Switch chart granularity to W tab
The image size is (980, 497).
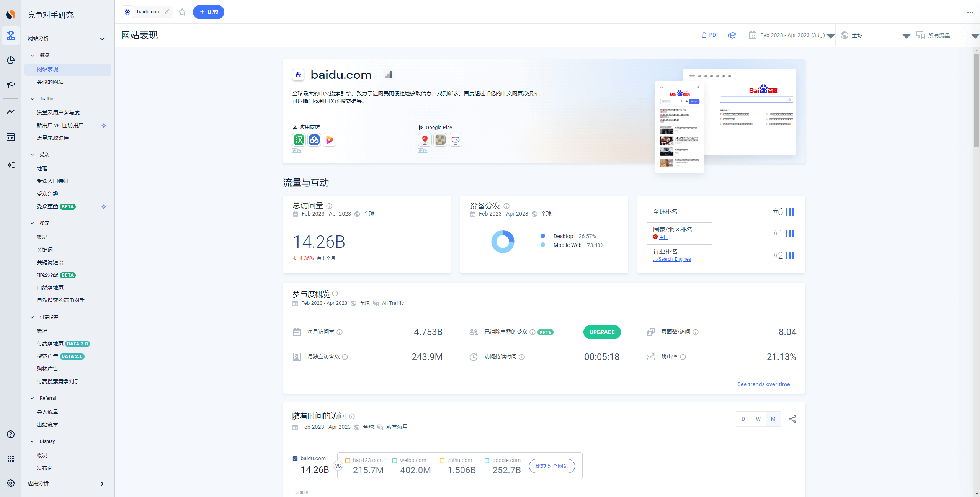[758, 419]
